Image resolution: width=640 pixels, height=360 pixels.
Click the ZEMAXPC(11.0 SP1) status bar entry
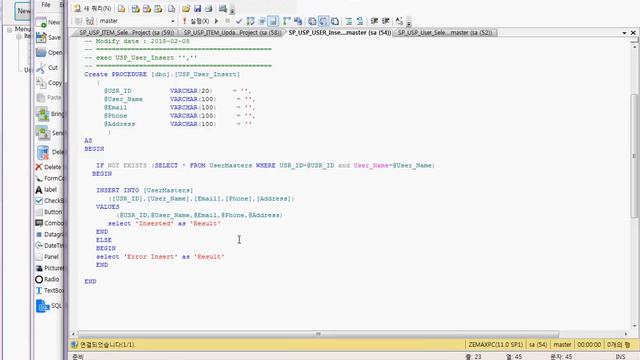[496, 345]
